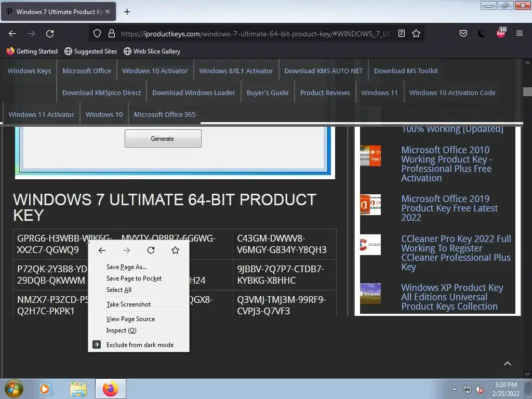This screenshot has width=532, height=399.
Task: Choose Take Screenshot in context menu
Action: click(138, 304)
